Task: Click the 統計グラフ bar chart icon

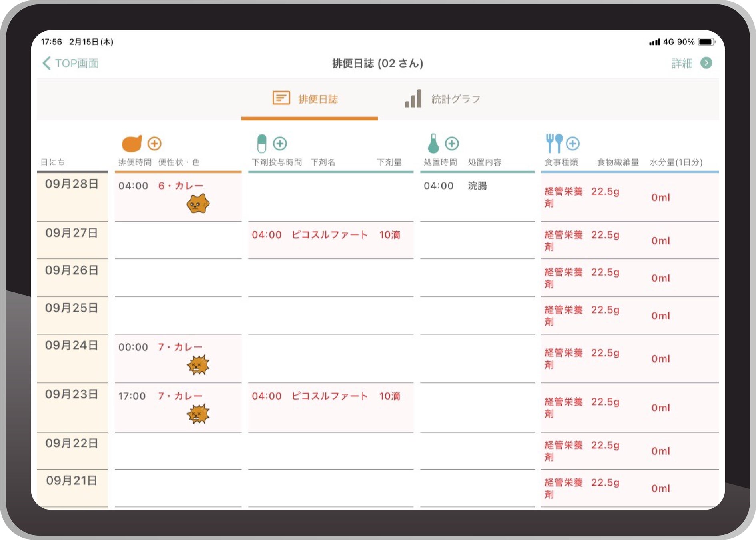Action: tap(413, 98)
